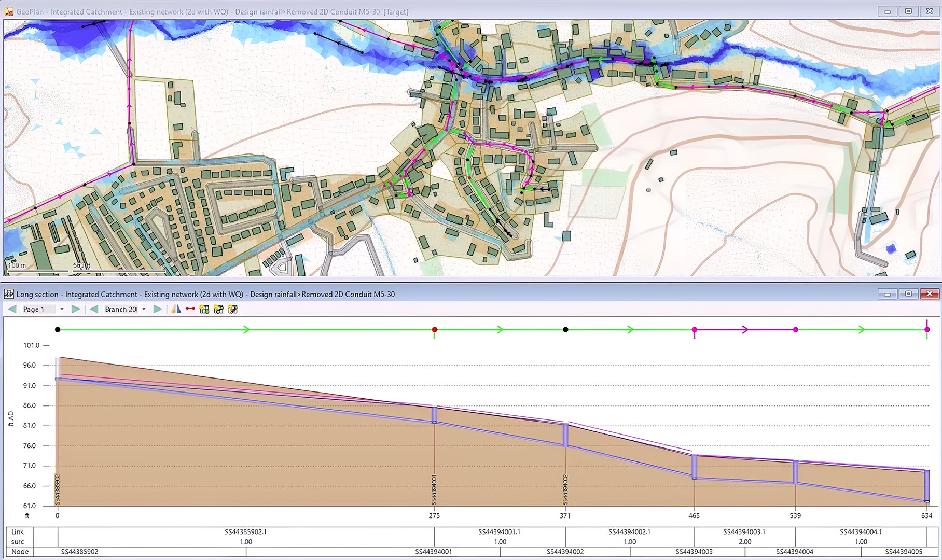Click the second grid properties icon

click(x=218, y=309)
